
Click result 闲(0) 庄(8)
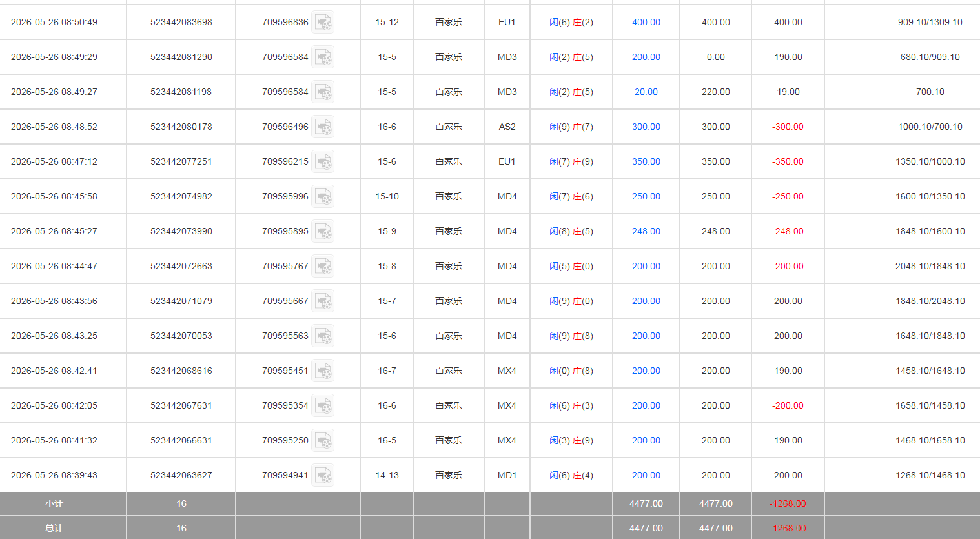tap(571, 371)
